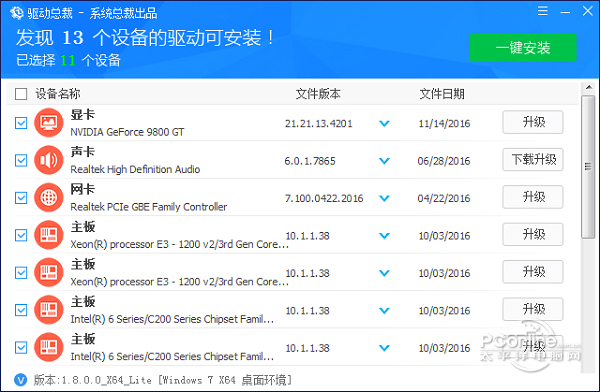Uncheck the Realtek High Definition Audio checkbox

point(21,160)
